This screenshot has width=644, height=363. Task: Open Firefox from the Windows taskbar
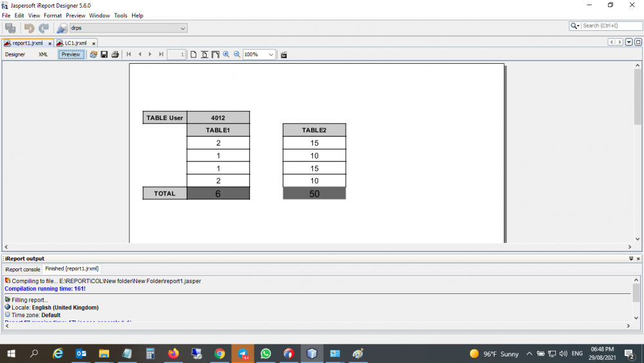tap(173, 353)
